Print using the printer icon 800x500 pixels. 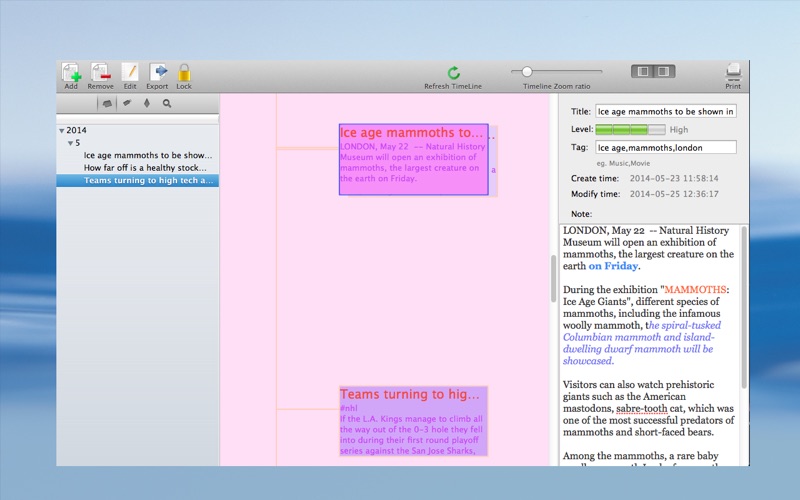pyautogui.click(x=733, y=73)
